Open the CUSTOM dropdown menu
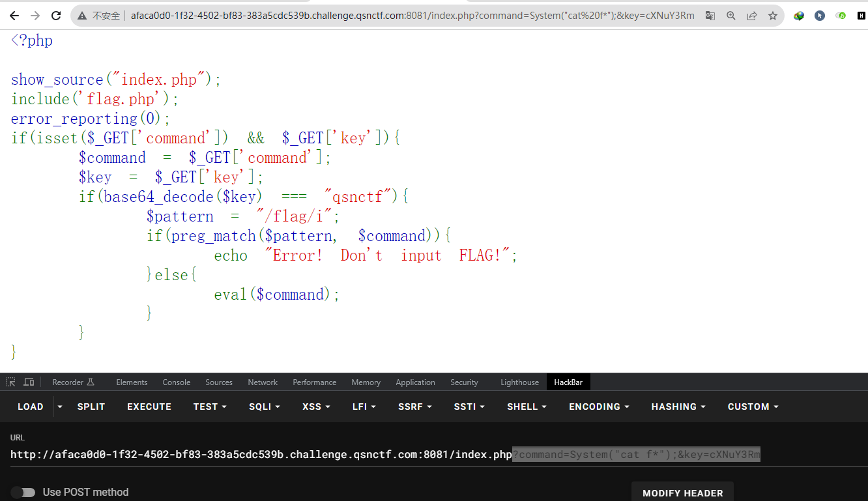Viewport: 868px width, 501px height. tap(753, 407)
